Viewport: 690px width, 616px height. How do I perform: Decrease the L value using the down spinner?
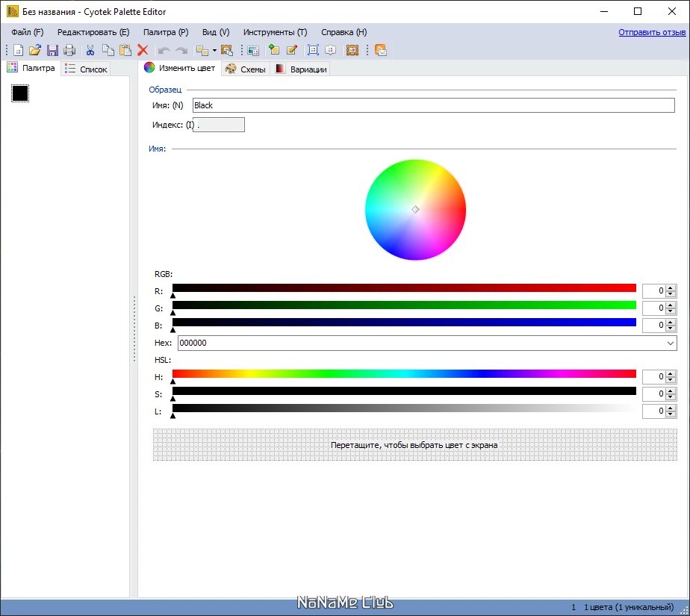[x=671, y=414]
